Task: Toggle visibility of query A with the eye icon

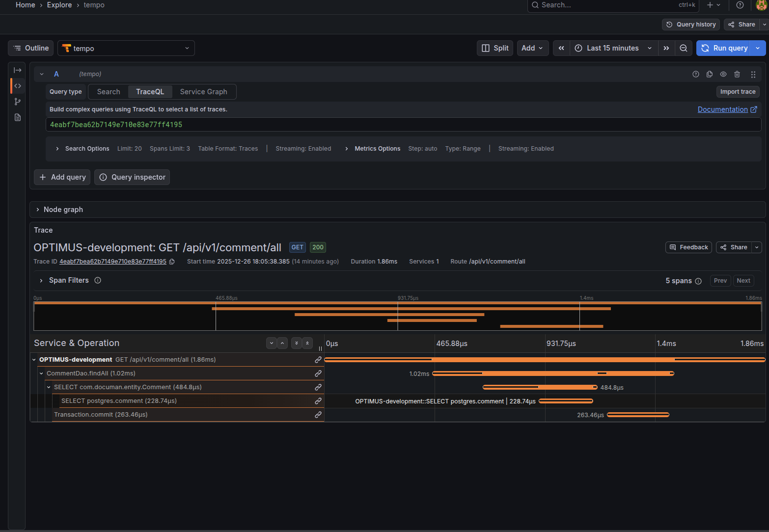Action: [723, 74]
